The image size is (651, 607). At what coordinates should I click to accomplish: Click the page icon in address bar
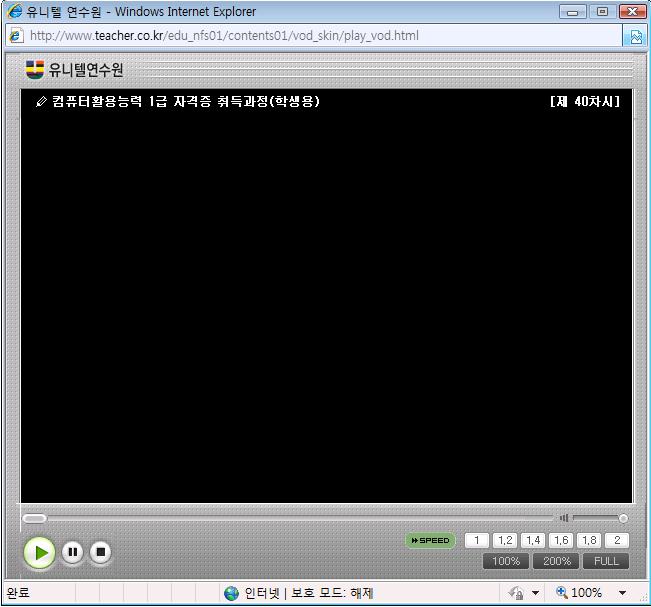[15, 36]
